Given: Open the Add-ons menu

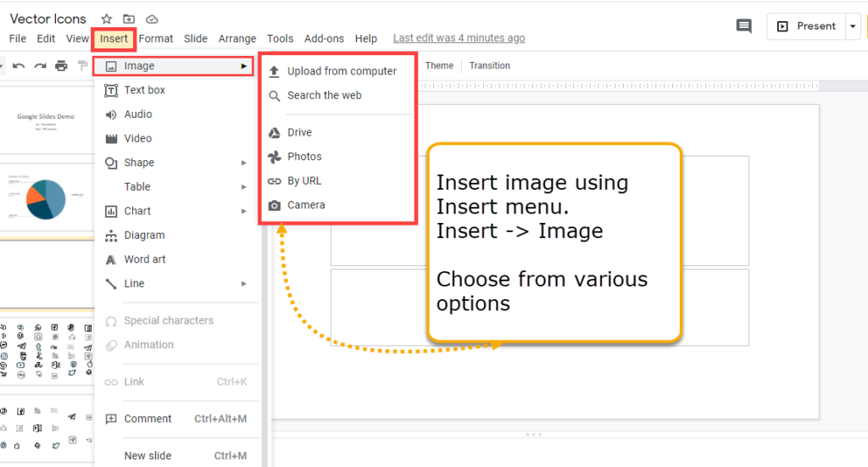Looking at the screenshot, I should coord(324,39).
